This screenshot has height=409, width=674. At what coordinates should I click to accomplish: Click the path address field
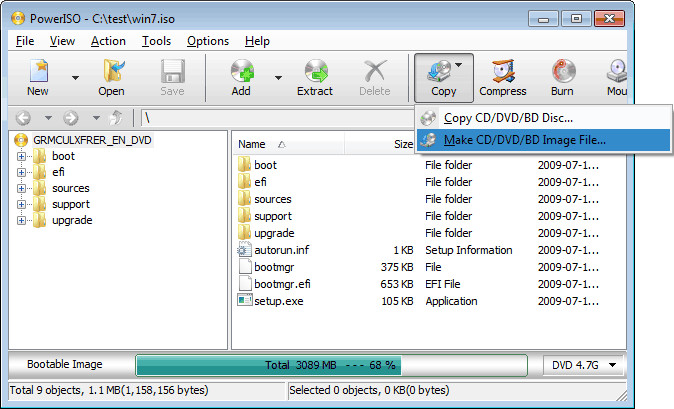(280, 118)
